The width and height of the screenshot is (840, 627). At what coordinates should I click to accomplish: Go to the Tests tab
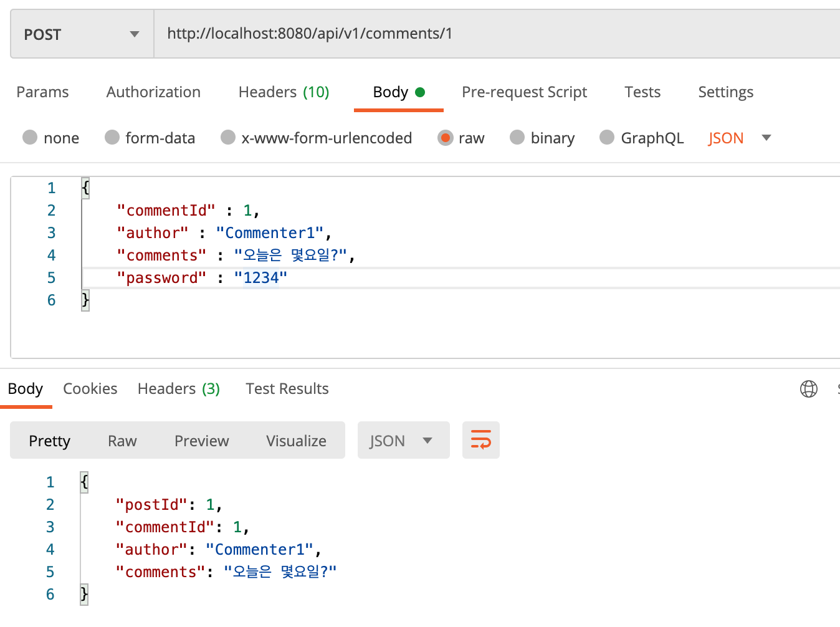point(642,92)
